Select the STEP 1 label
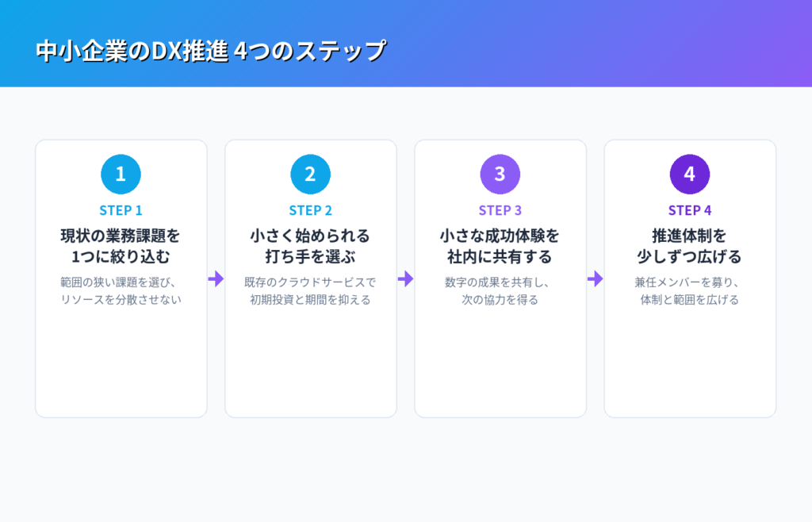Screen dimensions: 812x522 [121, 210]
